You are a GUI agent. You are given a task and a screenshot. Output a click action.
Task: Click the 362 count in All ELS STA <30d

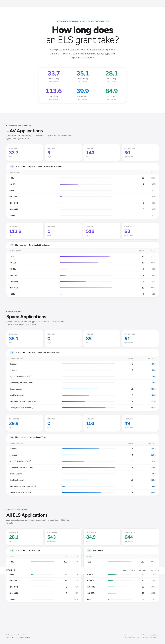[x=65, y=562]
